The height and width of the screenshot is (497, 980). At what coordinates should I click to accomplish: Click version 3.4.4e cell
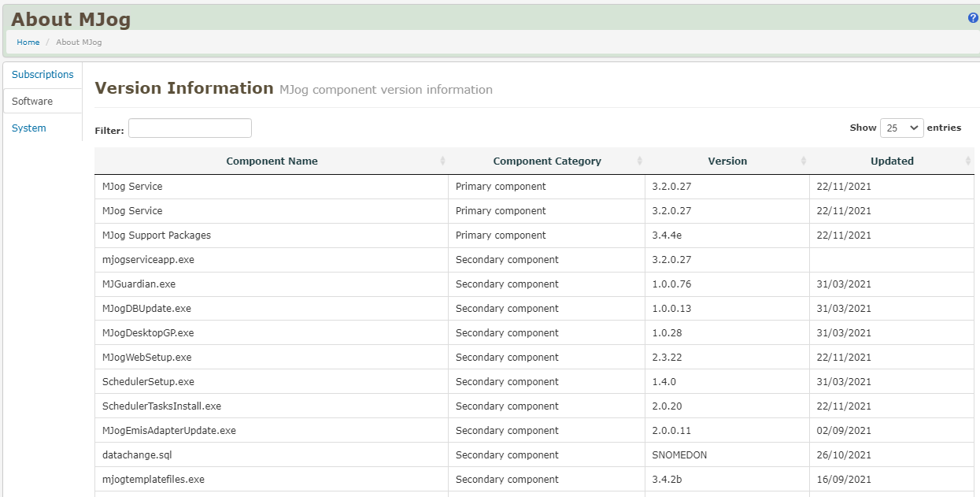coord(671,236)
